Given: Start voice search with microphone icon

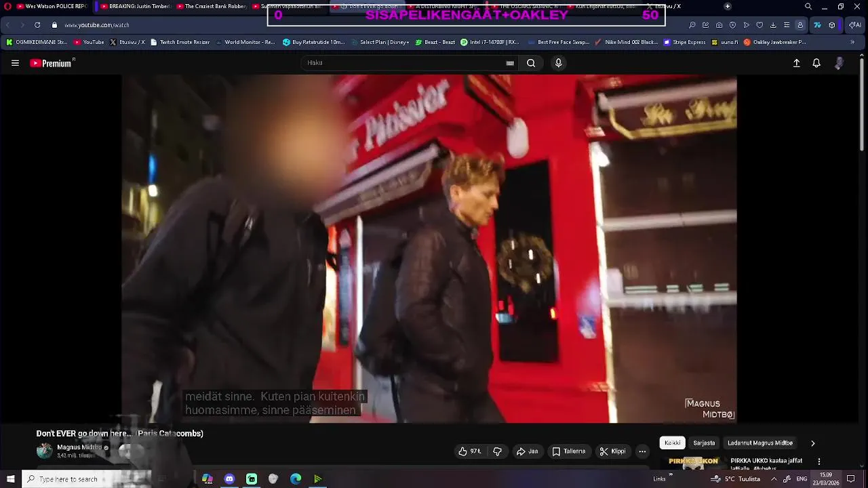Looking at the screenshot, I should pos(558,63).
